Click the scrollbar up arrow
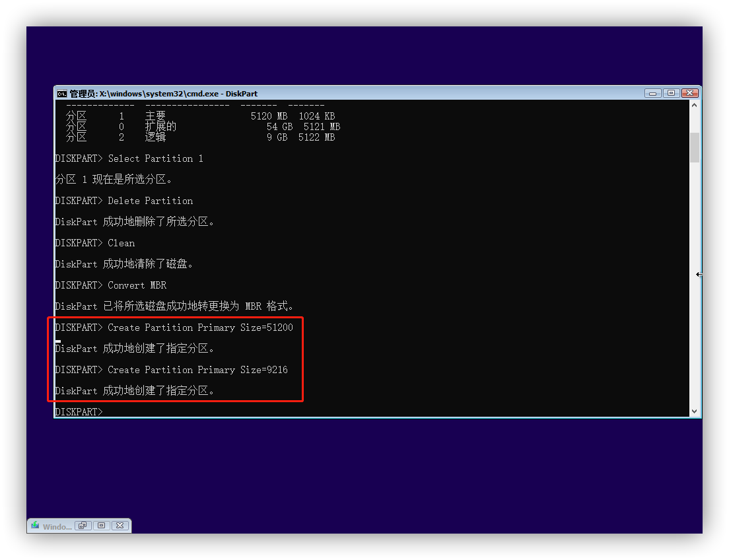Viewport: 729px width, 560px height. coord(694,105)
